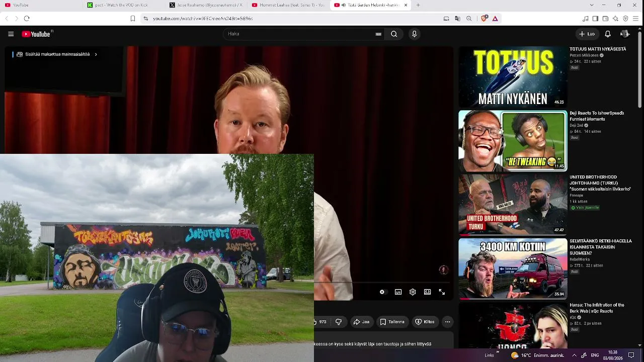This screenshot has width=644, height=362.
Task: Open the YouTube guide hamburger menu
Action: pos(11,34)
